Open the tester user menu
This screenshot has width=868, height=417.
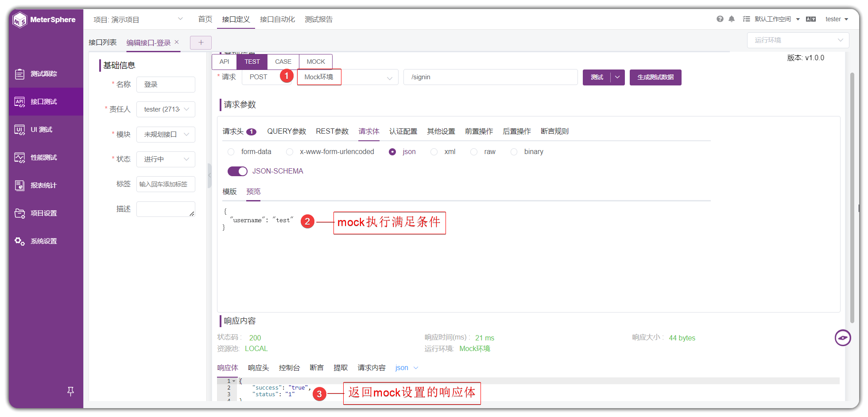coord(837,19)
